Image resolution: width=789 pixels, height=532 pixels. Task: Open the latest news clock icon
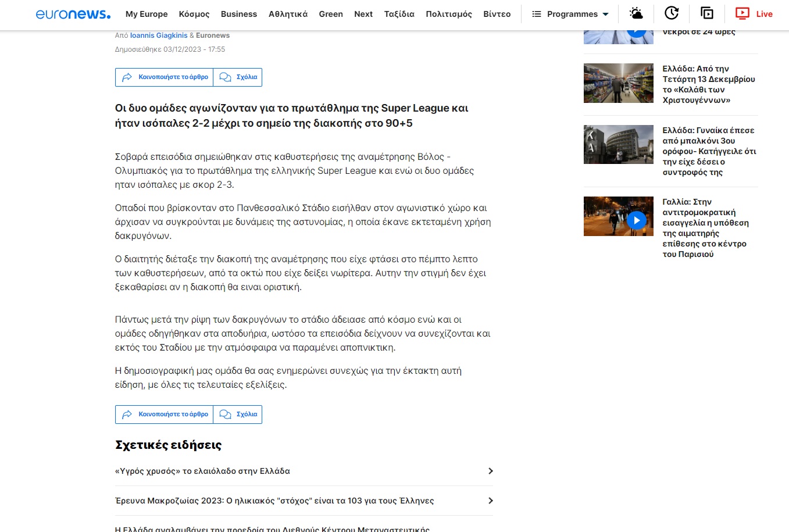(x=672, y=13)
